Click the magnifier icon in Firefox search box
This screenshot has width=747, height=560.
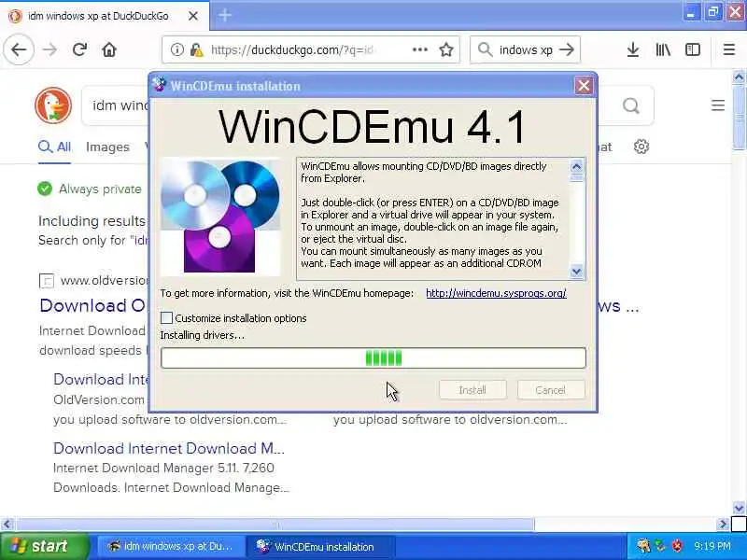click(485, 49)
